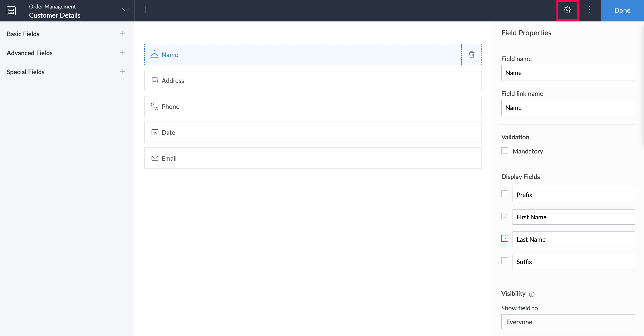
Task: Expand the Basic Fields section
Action: pos(123,34)
